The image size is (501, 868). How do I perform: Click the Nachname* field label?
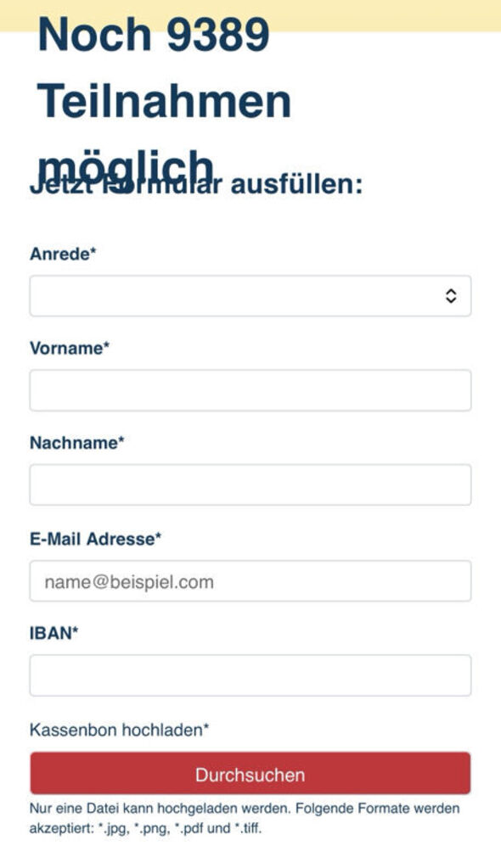click(76, 441)
